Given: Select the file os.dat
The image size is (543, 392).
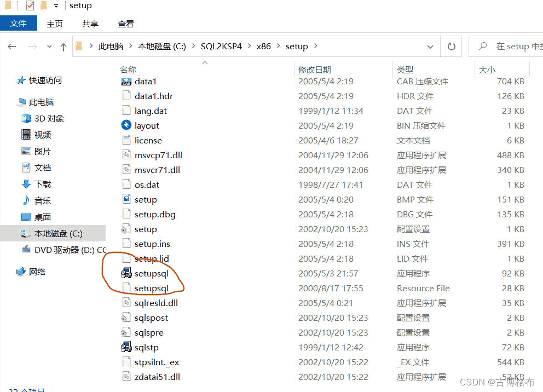Looking at the screenshot, I should pyautogui.click(x=147, y=185).
